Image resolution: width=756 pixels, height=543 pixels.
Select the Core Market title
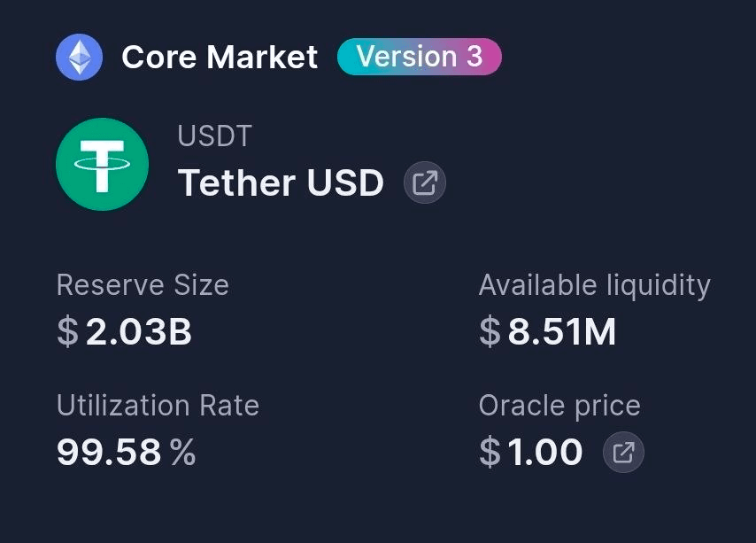click(220, 58)
